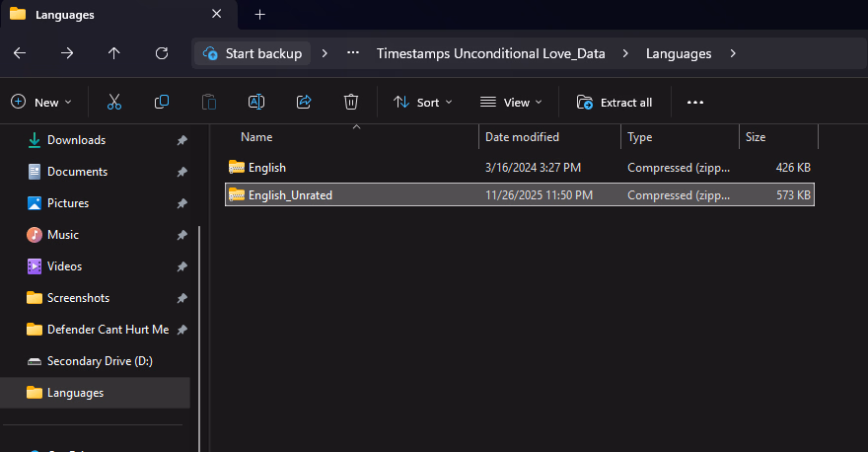Sort files by Date modified column
The image size is (868, 452).
(x=522, y=137)
